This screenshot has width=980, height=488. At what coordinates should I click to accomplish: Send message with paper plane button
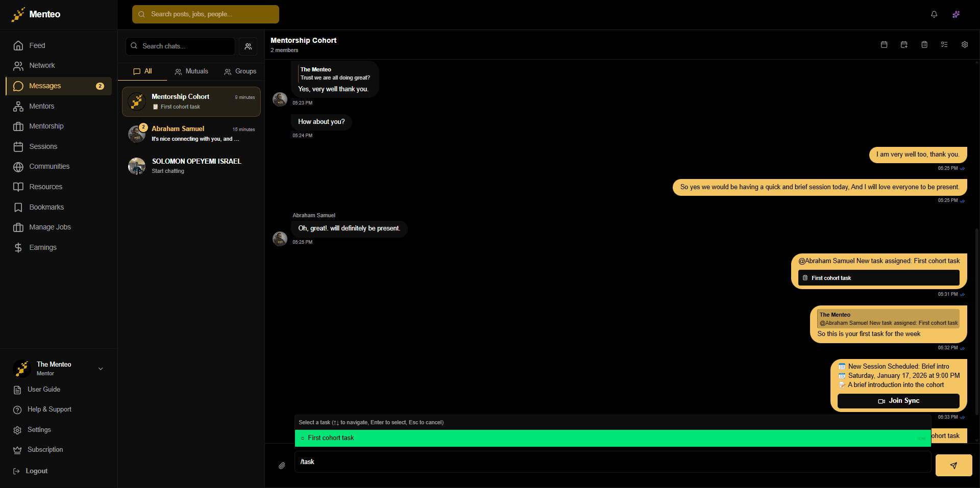click(953, 465)
